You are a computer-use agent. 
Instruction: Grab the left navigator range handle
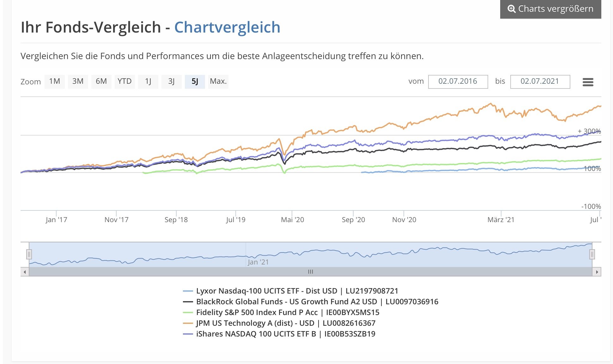tap(29, 254)
